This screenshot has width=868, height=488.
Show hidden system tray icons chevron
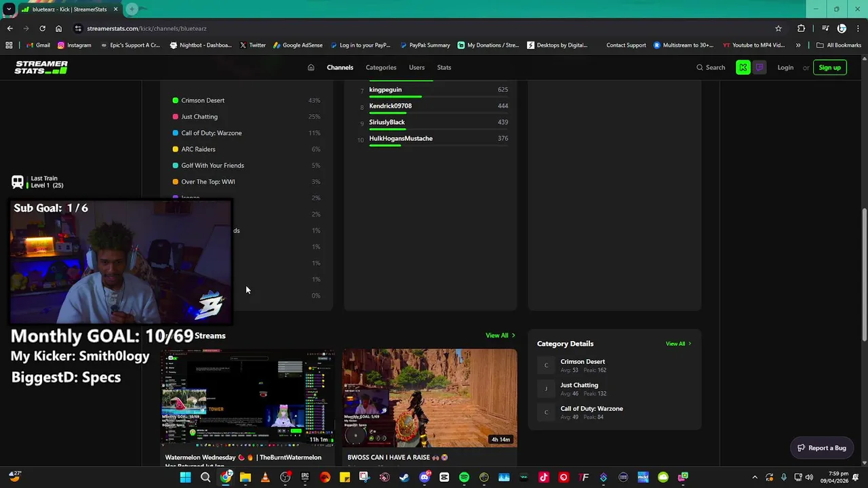(755, 477)
